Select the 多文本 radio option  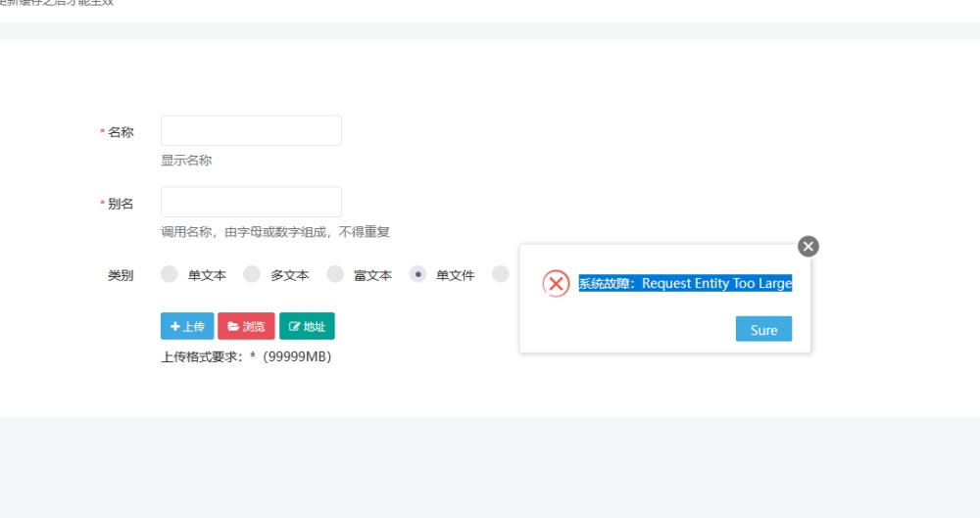pyautogui.click(x=252, y=274)
